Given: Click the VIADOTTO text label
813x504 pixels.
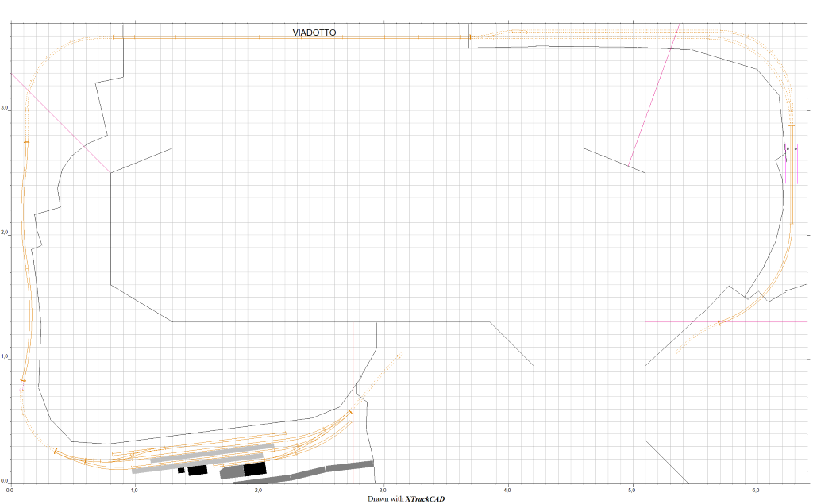Looking at the screenshot, I should point(314,33).
